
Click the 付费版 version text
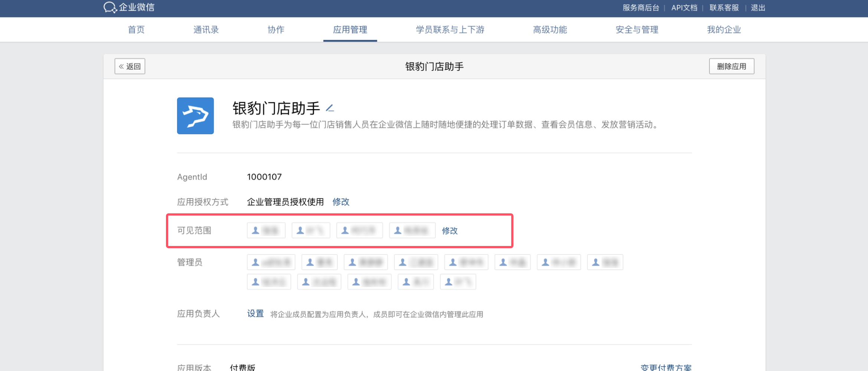pos(242,367)
